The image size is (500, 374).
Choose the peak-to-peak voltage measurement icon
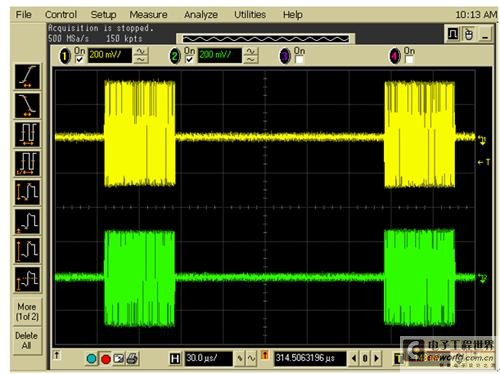coord(27,192)
